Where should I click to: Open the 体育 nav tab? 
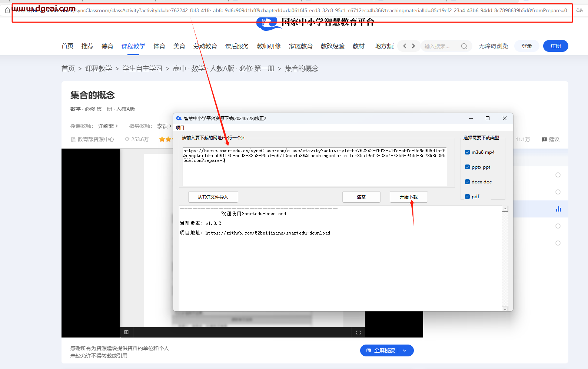pyautogui.click(x=159, y=46)
